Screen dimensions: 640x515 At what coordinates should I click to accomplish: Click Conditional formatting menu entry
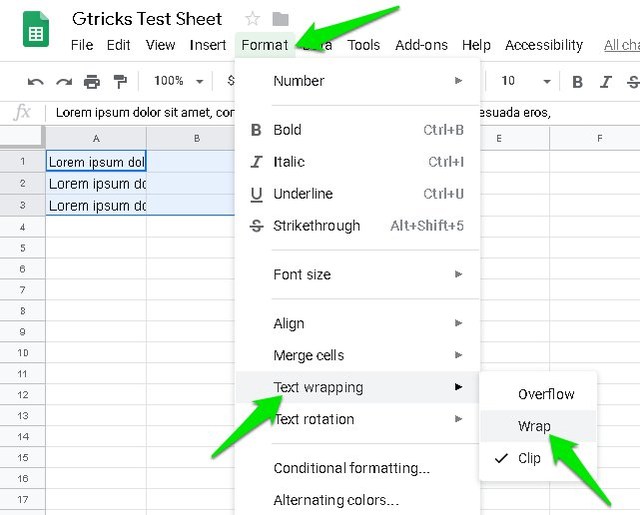(351, 468)
